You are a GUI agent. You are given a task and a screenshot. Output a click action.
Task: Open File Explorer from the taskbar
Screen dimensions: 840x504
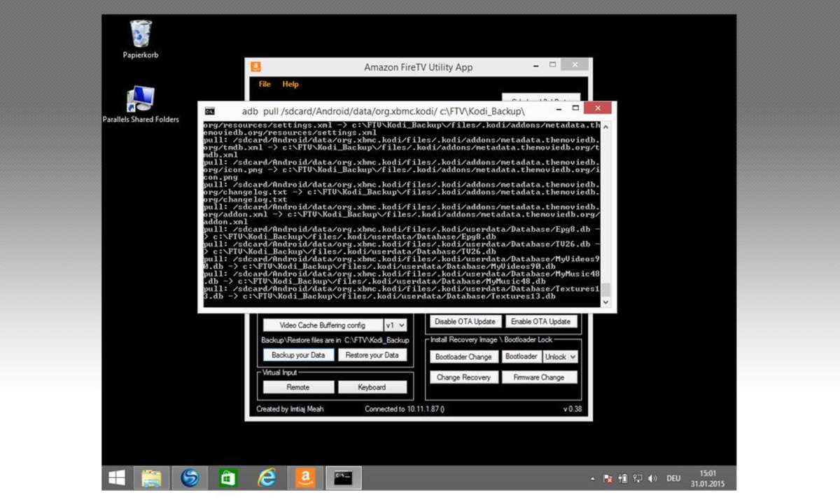tap(152, 478)
